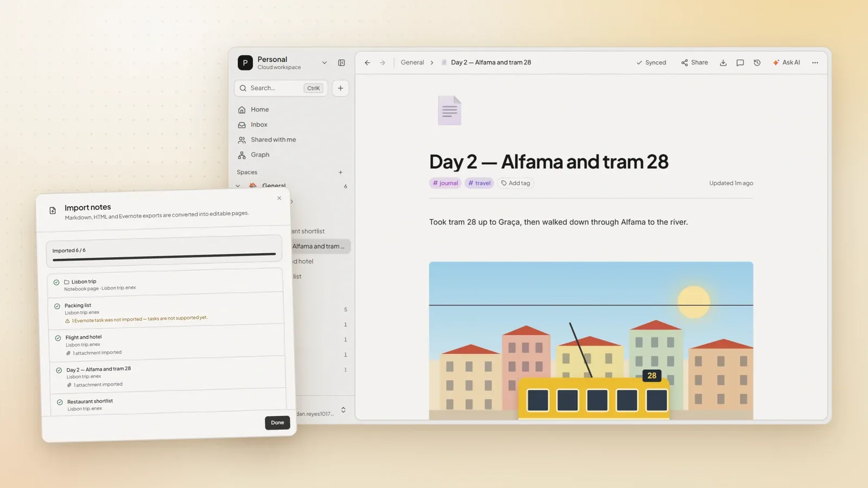
Task: Click General in the breadcrumb
Action: point(412,63)
